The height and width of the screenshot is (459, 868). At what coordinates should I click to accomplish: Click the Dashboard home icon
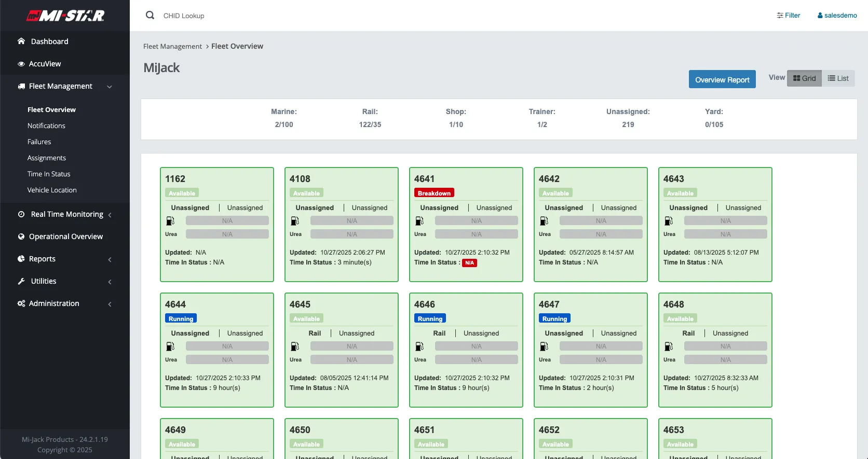pos(21,41)
